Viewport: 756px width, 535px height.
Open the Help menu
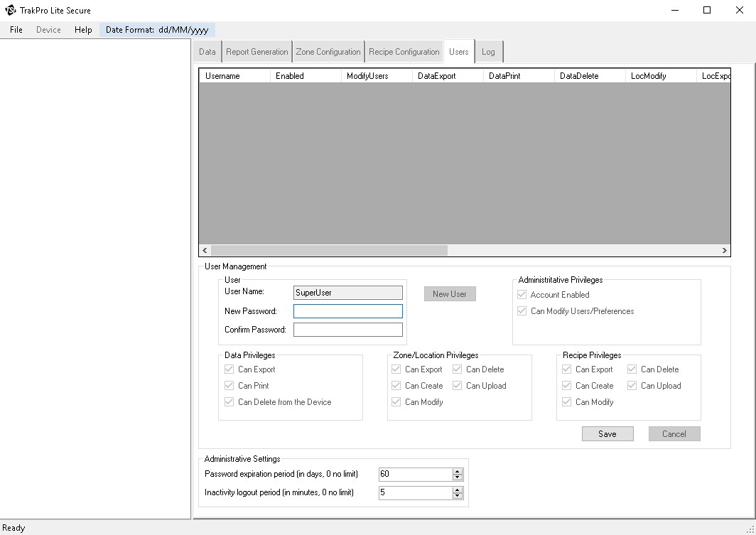point(83,30)
